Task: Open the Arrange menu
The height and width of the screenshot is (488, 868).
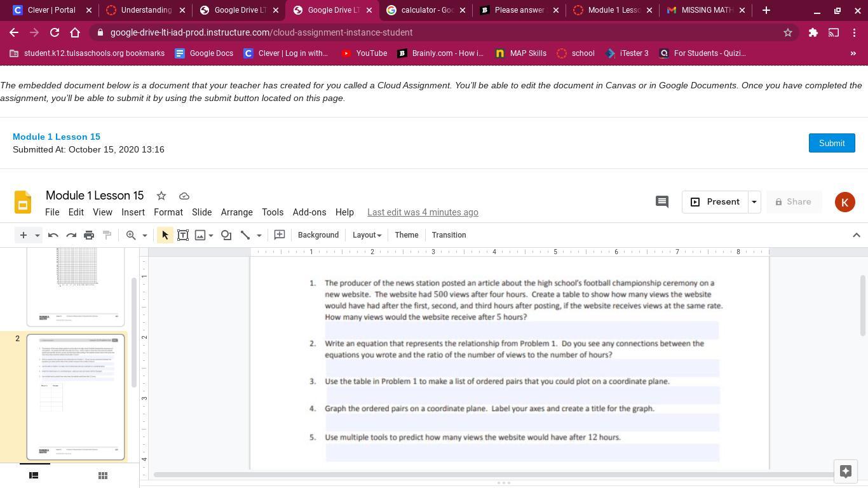Action: click(237, 212)
